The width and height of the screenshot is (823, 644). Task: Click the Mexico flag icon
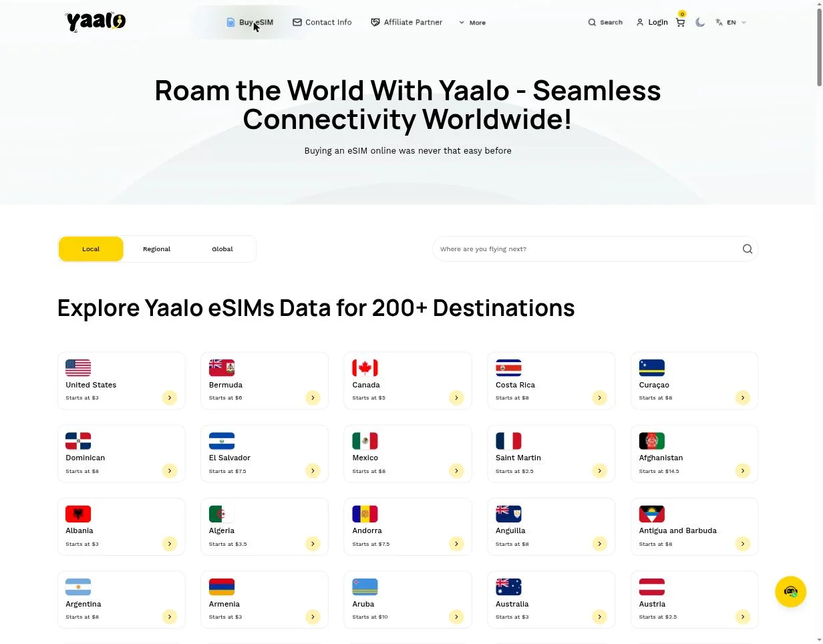click(x=365, y=441)
